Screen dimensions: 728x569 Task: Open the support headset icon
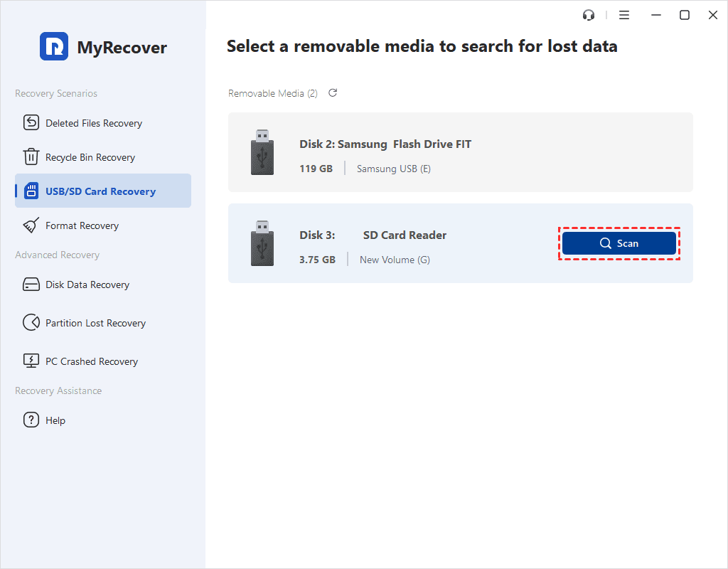tap(588, 16)
